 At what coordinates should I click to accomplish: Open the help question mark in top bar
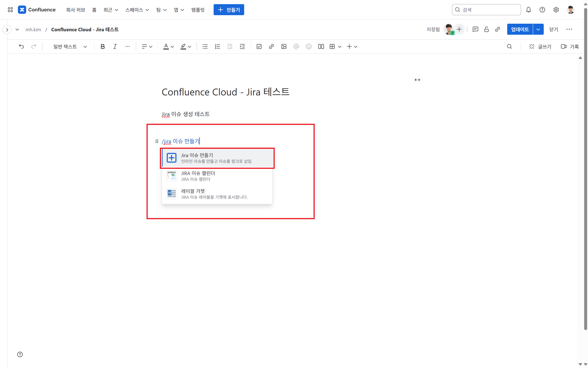(542, 10)
